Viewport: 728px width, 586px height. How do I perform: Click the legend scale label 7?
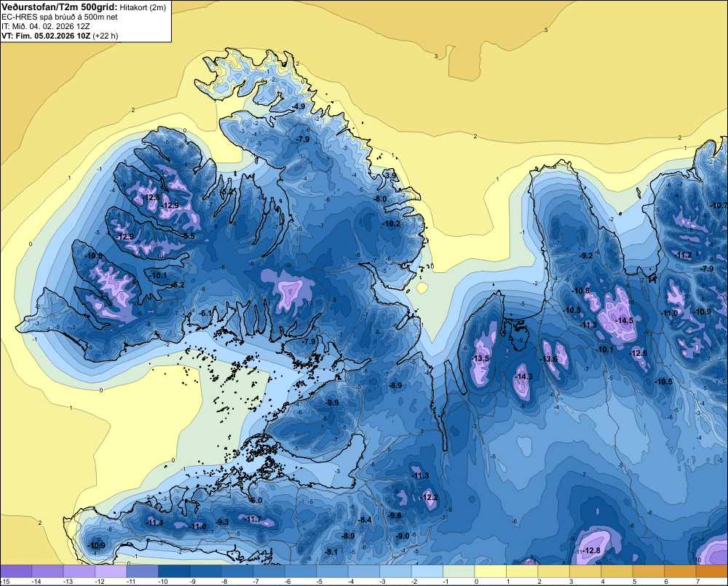tap(698, 582)
